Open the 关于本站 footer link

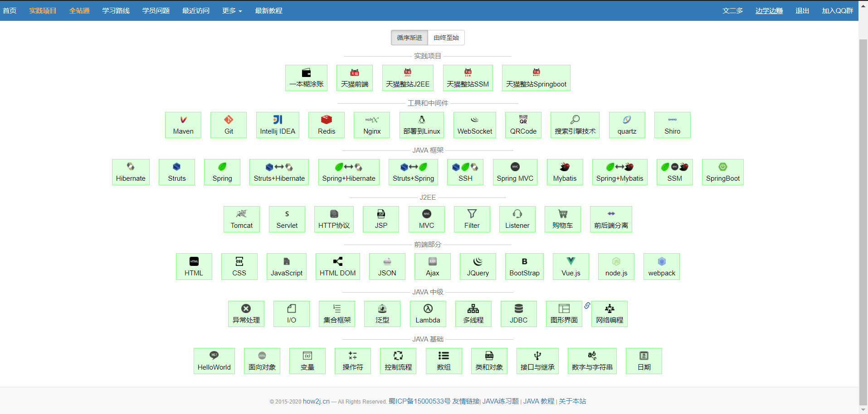[572, 401]
